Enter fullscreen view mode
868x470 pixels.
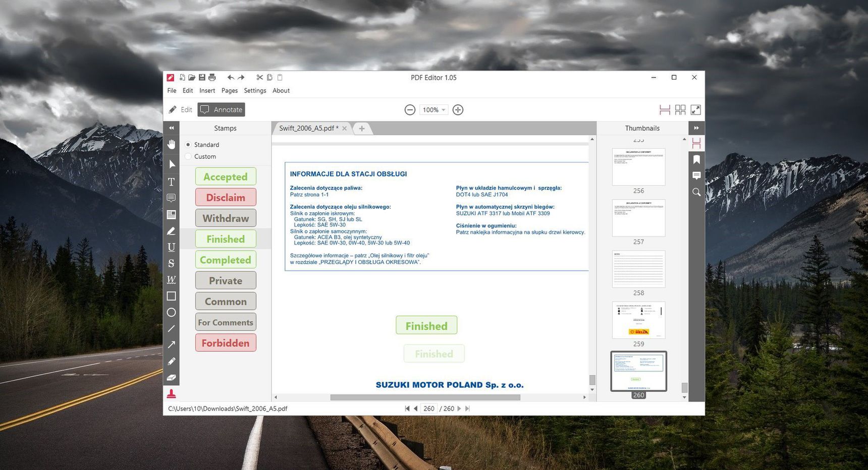[x=695, y=110]
